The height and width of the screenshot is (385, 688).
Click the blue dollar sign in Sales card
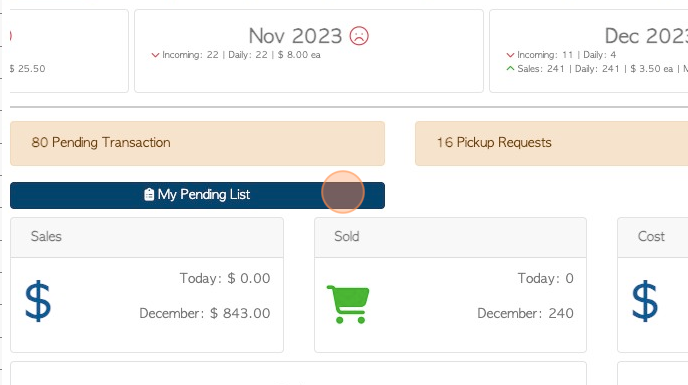coord(38,301)
